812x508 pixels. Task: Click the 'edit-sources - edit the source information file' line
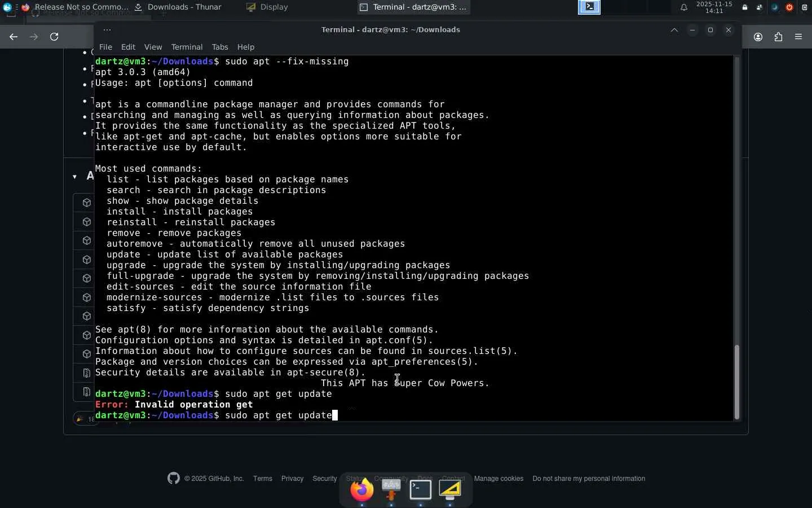click(239, 287)
